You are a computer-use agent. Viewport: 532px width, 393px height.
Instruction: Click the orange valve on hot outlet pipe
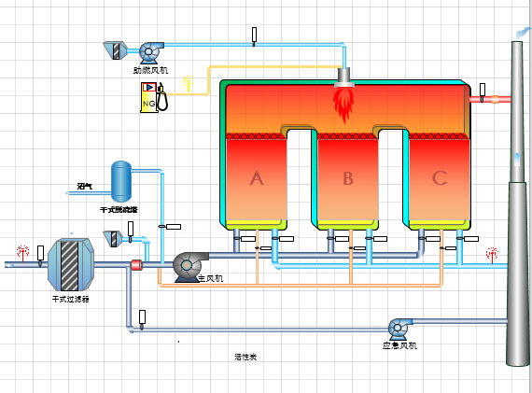pyautogui.click(x=495, y=100)
